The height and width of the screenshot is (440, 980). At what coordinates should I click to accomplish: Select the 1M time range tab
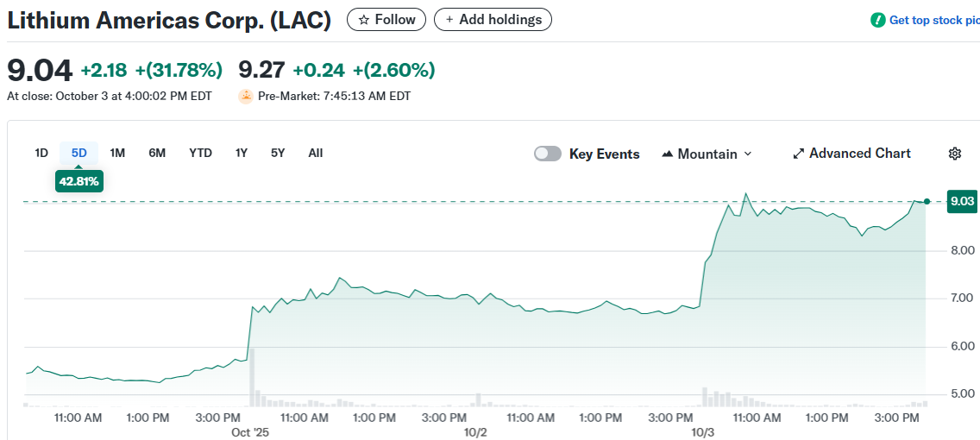[x=118, y=153]
